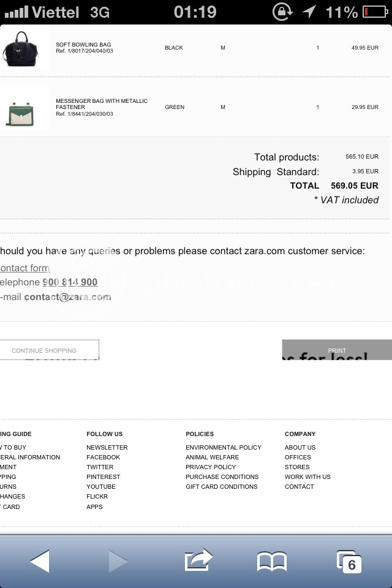The image size is (392, 588).
Task: Open the Safari share menu icon
Action: (x=198, y=560)
